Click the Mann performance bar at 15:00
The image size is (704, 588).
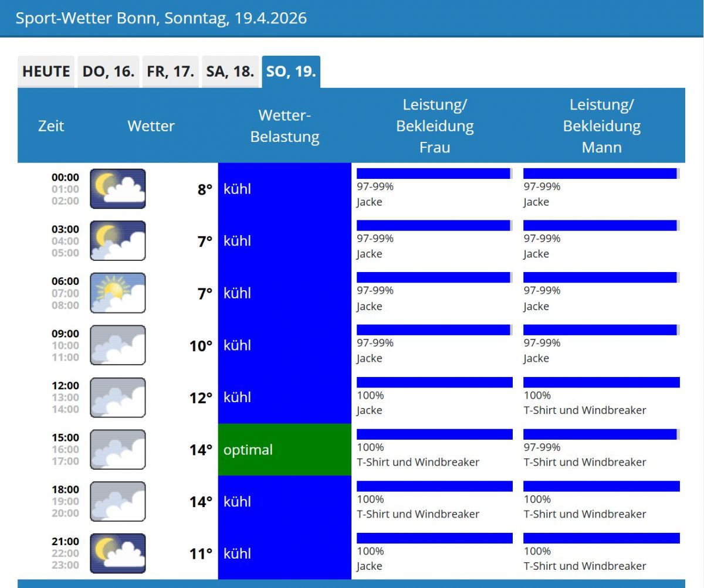pos(601,434)
